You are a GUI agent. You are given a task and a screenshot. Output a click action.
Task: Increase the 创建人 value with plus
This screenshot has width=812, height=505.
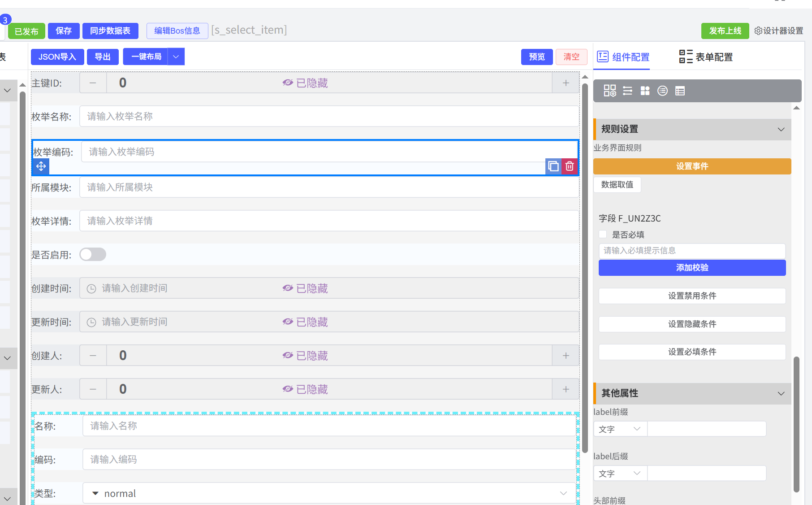pos(566,356)
